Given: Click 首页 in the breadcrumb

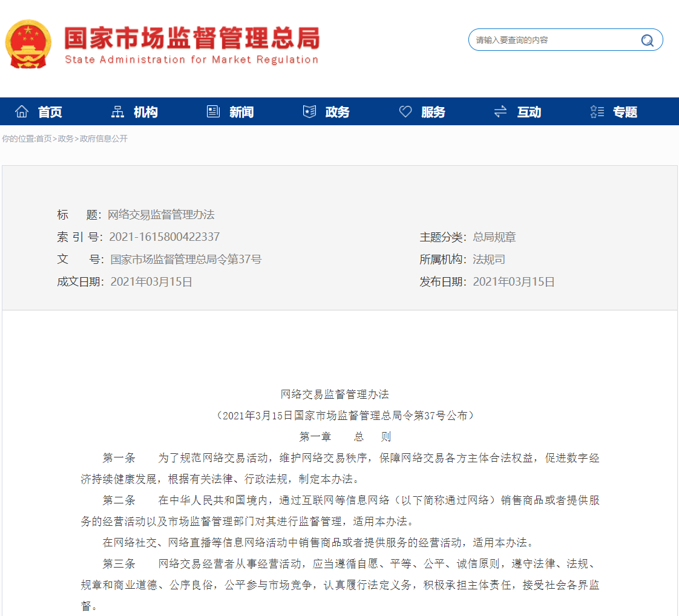Looking at the screenshot, I should [x=44, y=139].
